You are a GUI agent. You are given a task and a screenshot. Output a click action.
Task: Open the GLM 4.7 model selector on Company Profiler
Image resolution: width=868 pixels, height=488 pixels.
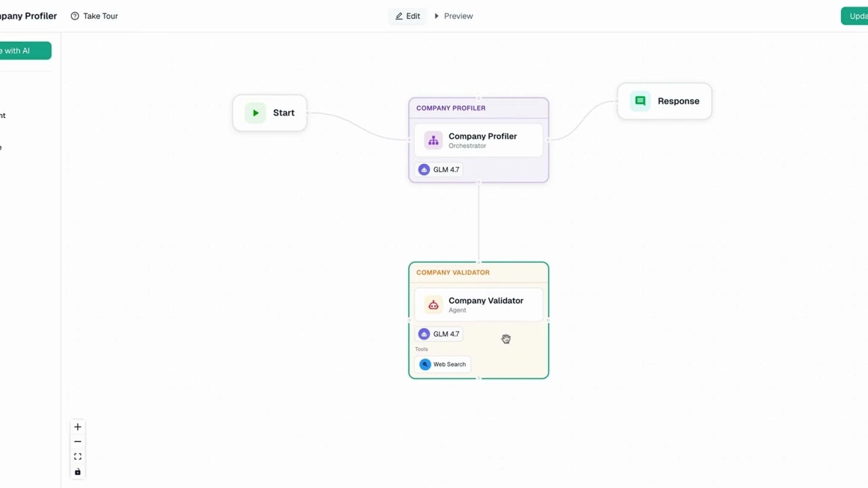[x=439, y=169]
